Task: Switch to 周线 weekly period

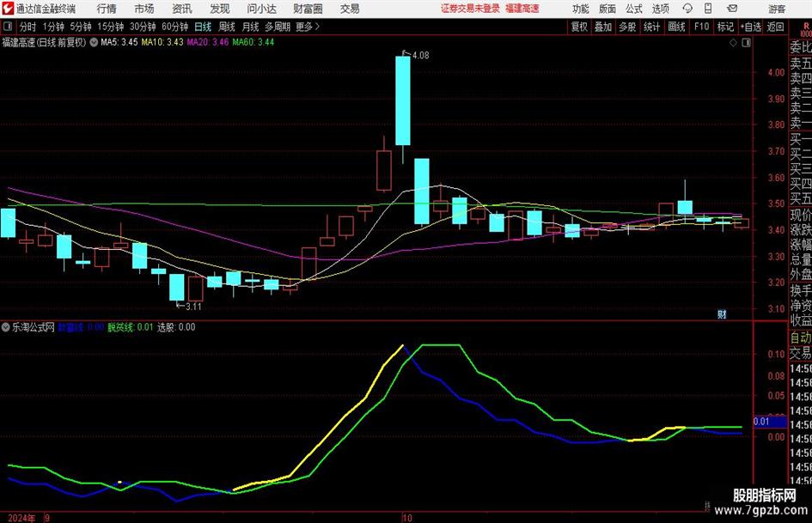Action: tap(227, 27)
